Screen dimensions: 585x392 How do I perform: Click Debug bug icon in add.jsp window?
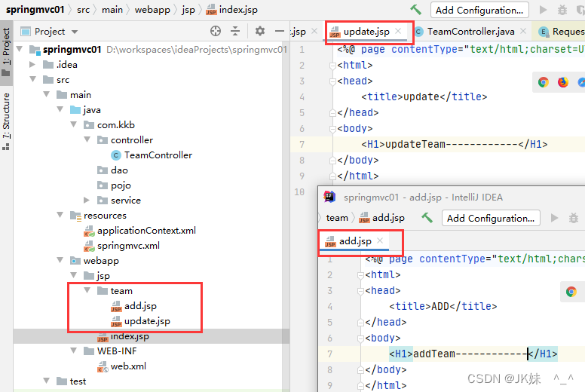tap(574, 218)
